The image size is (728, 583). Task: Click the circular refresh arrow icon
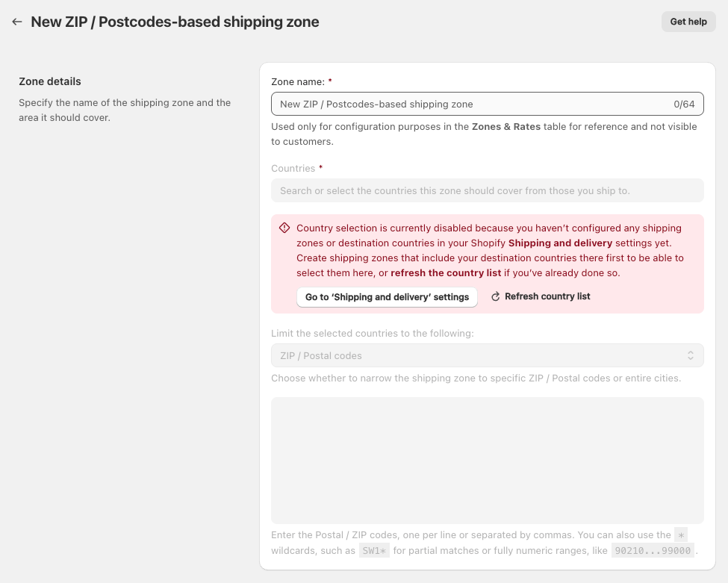click(495, 297)
